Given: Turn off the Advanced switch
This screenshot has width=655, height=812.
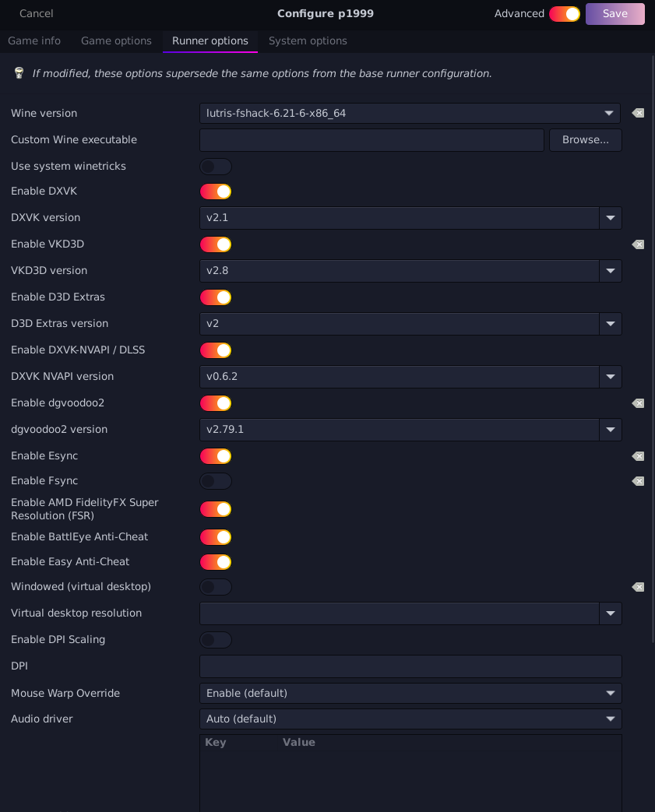Looking at the screenshot, I should tap(565, 14).
